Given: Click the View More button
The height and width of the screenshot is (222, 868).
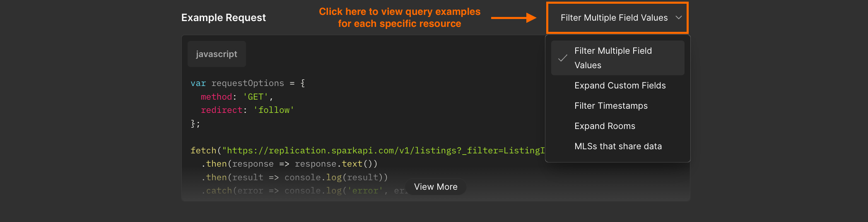Looking at the screenshot, I should tap(436, 187).
